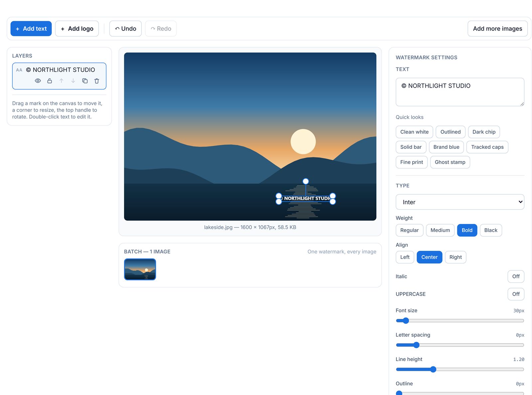Click the Font size slider
This screenshot has width=532, height=395.
460,321
